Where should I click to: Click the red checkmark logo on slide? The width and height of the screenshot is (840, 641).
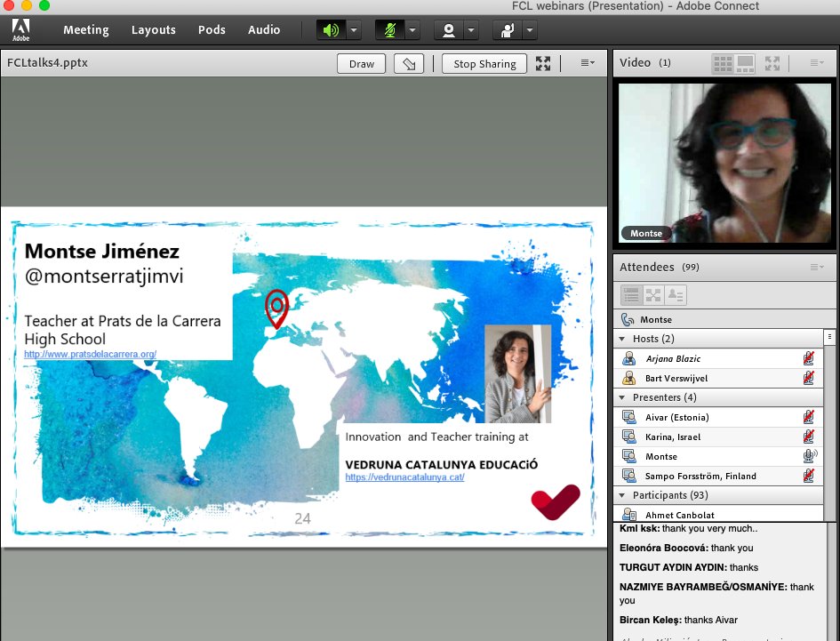556,501
